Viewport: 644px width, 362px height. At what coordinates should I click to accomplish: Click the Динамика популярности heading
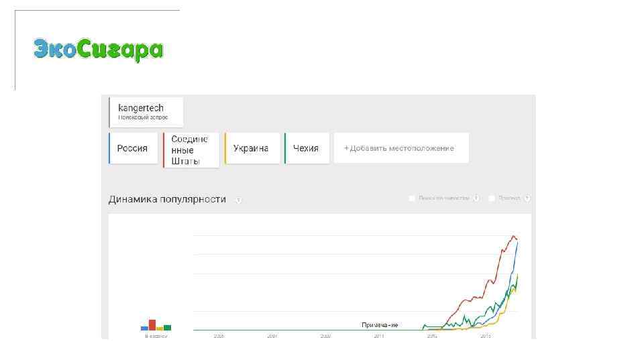[167, 200]
